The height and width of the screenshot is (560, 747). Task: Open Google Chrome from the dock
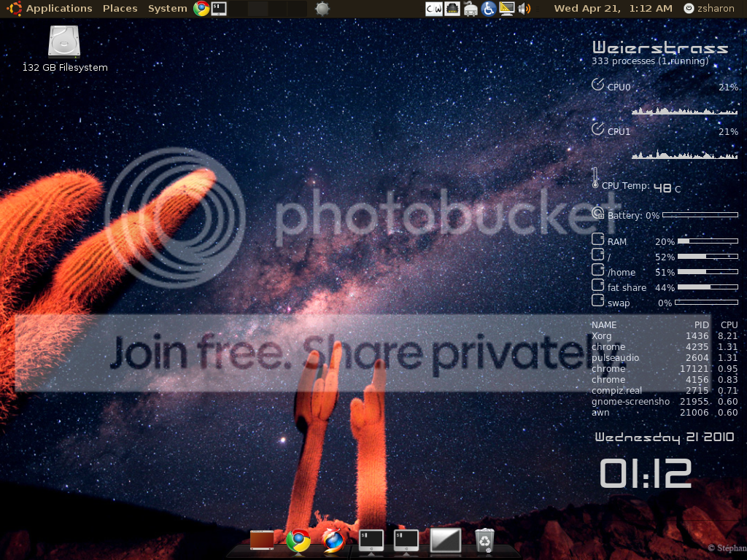[298, 540]
